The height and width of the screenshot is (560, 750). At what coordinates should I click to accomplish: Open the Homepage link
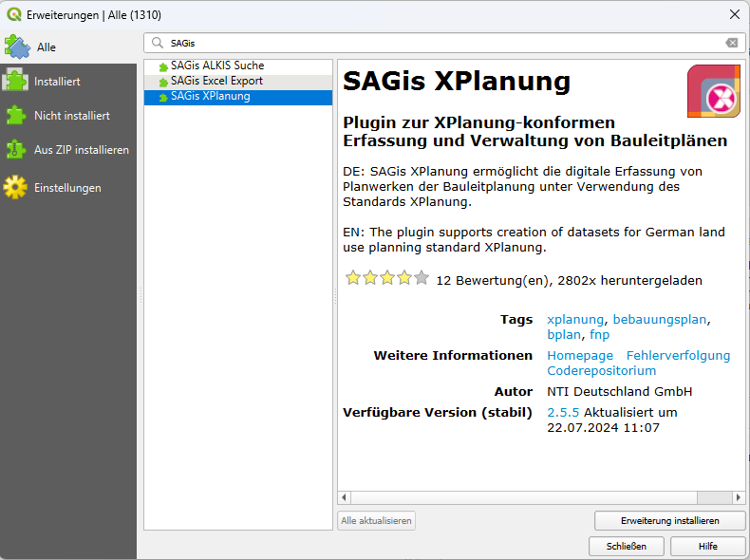(x=580, y=356)
